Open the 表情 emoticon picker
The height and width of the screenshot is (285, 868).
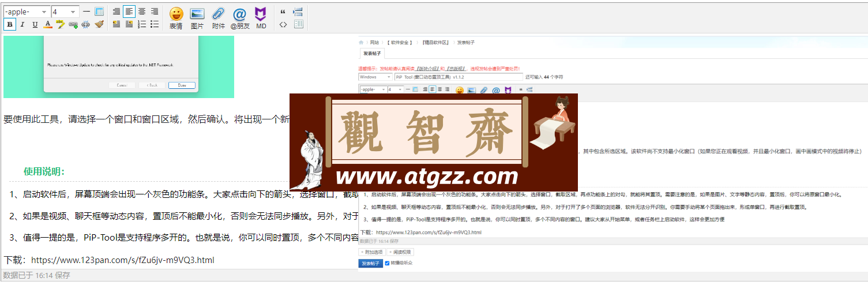pyautogui.click(x=176, y=18)
